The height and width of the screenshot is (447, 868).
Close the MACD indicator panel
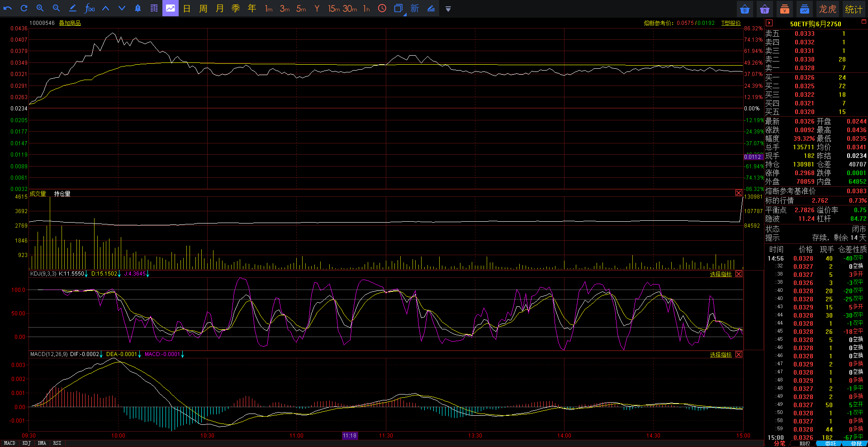click(739, 355)
